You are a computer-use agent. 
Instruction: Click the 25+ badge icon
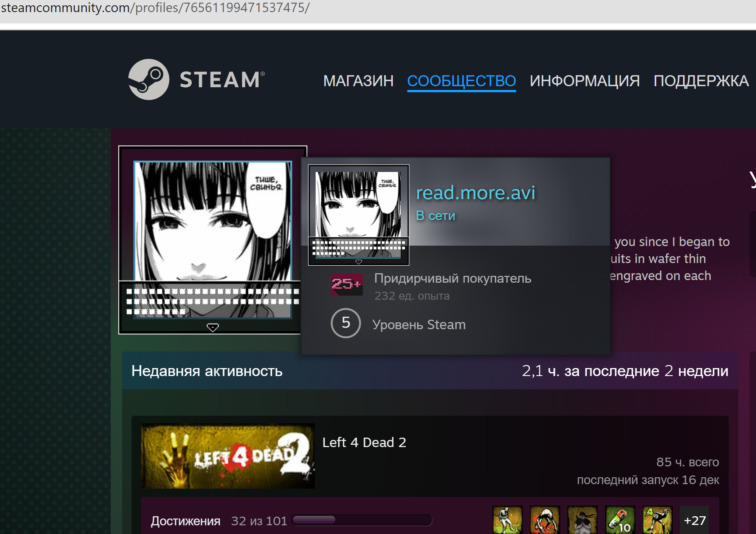pos(347,284)
